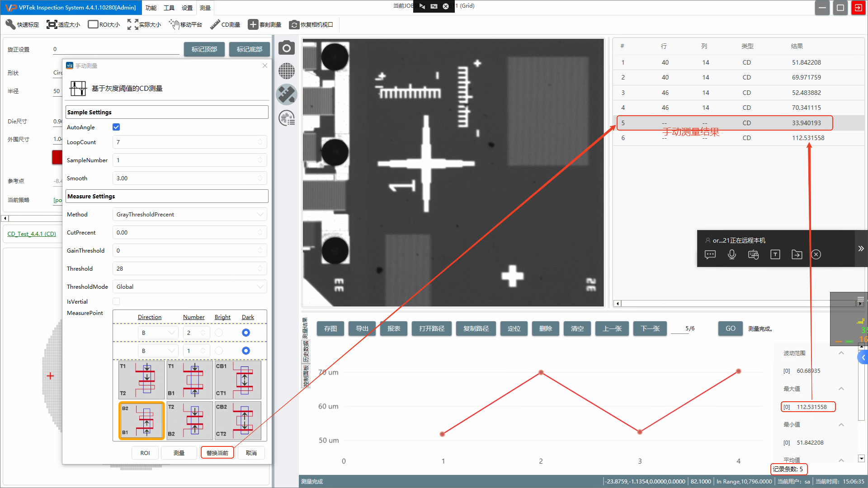End the remote session with X icon
This screenshot has height=488, width=868.
tap(816, 255)
